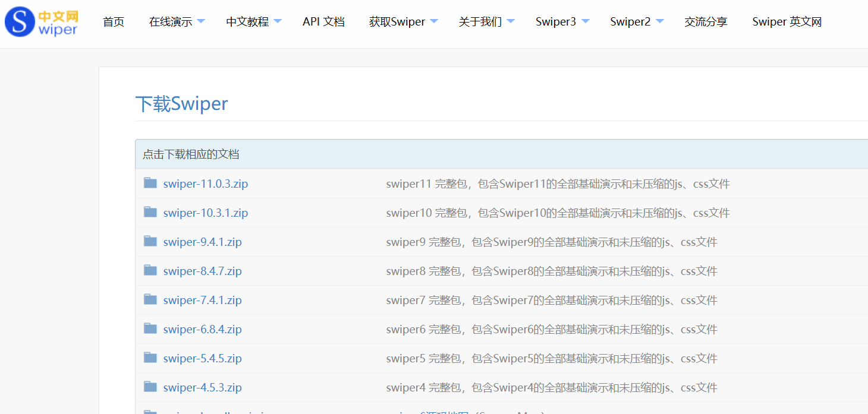Open the Swiper3 menu item
868x414 pixels.
click(556, 22)
